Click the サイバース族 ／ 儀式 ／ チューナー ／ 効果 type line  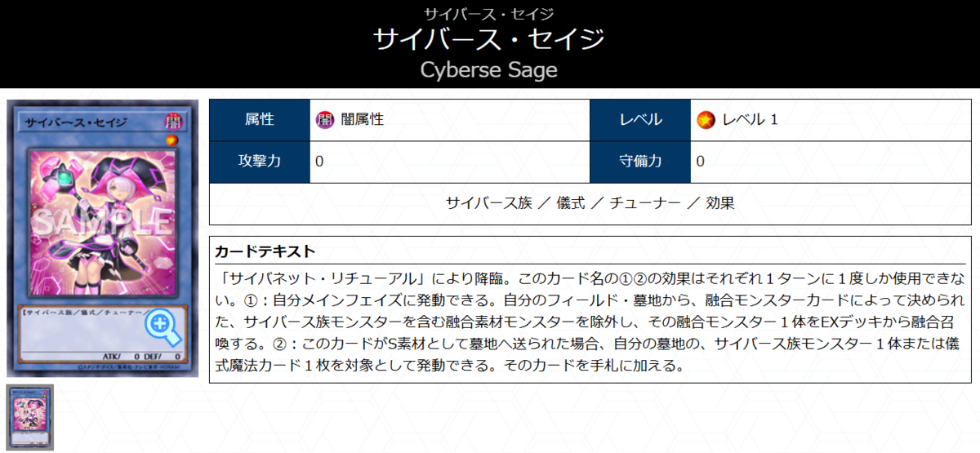[590, 203]
